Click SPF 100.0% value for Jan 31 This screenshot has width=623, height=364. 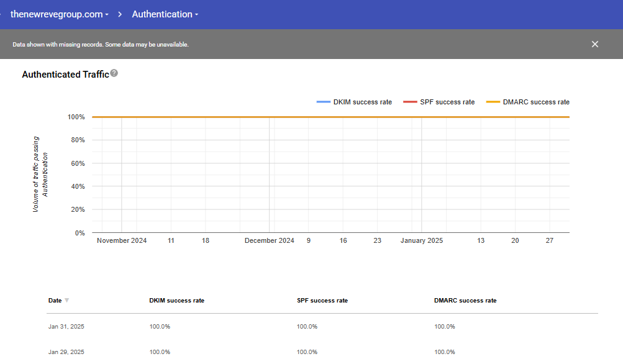[307, 327]
